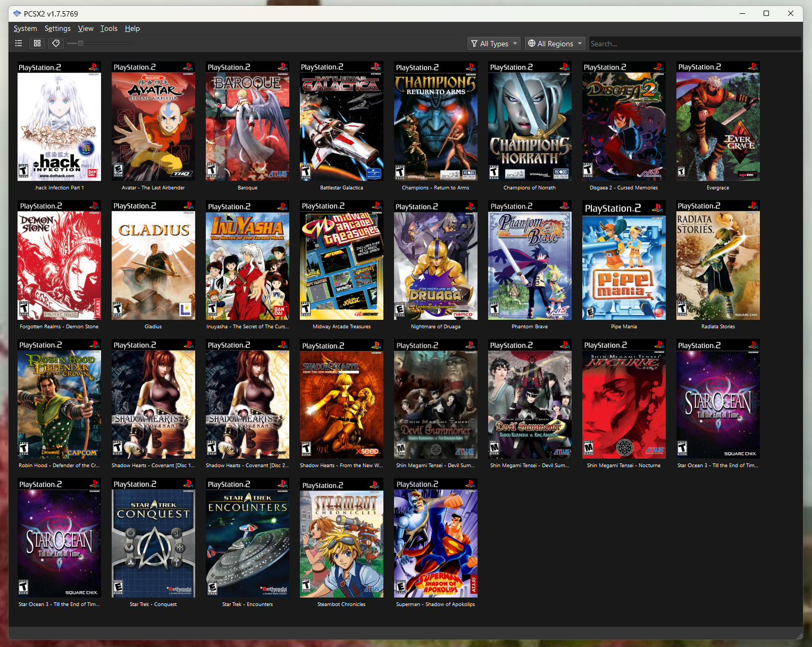Screen dimensions: 812x647
Task: Open the All Types filter dropdown
Action: click(493, 44)
